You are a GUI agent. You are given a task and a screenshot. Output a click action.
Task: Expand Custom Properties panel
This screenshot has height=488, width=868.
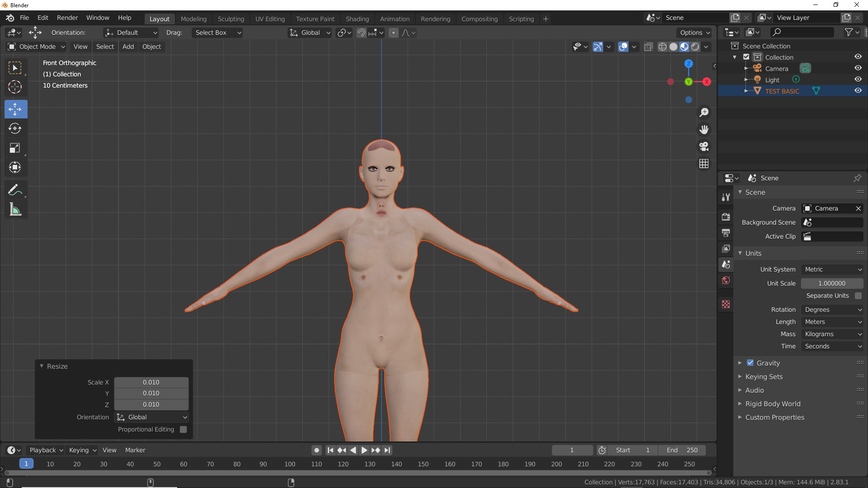click(774, 417)
